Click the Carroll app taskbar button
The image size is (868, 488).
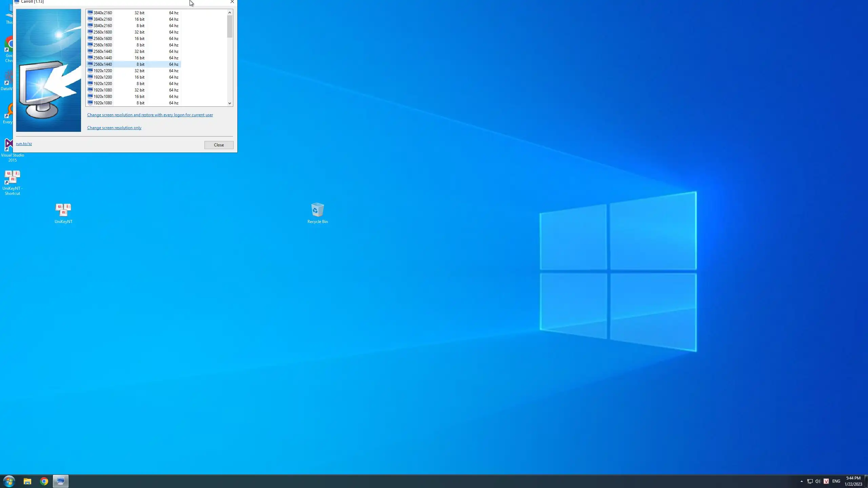61,481
